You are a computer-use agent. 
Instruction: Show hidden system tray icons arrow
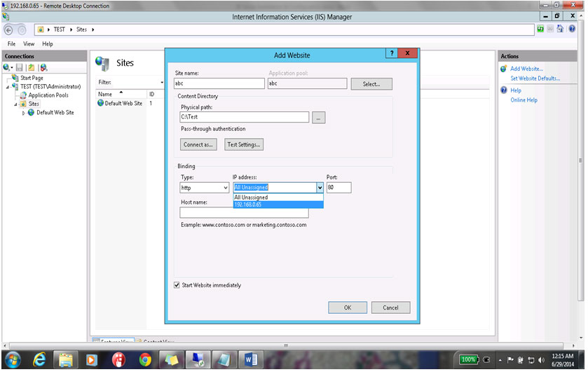coord(500,360)
